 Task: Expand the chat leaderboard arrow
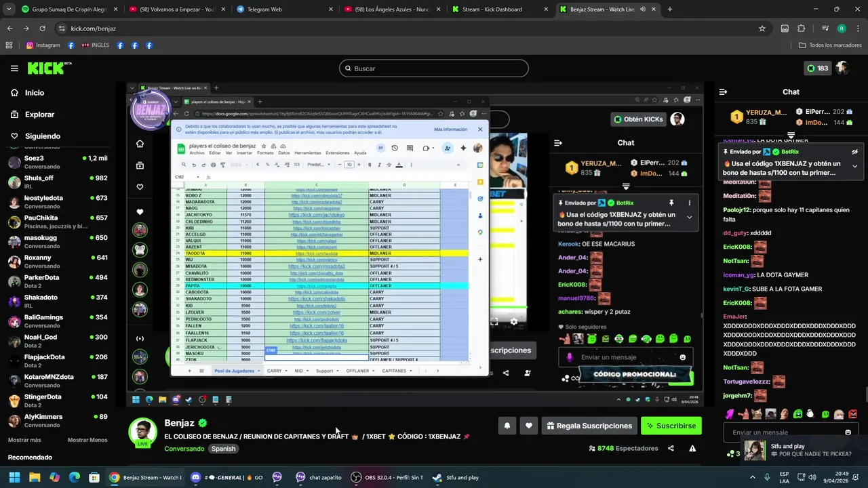click(x=791, y=136)
